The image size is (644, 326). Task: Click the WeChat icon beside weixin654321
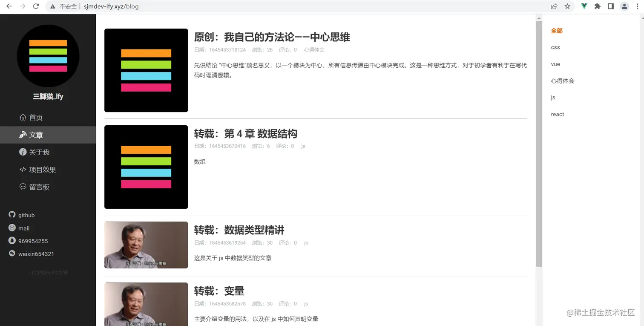(12, 254)
